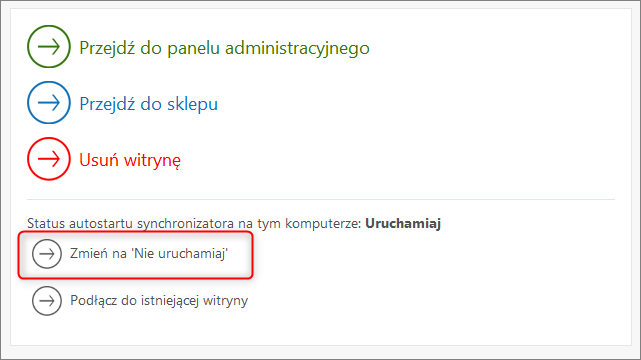Select the red 'Usuń witrynę' link
Image resolution: width=641 pixels, height=360 pixels.
coord(130,160)
